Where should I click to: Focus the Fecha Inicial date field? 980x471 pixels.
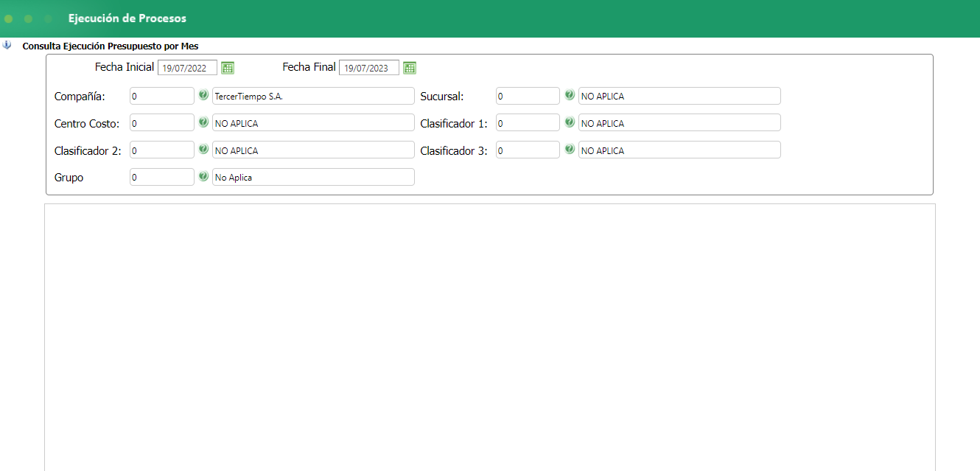(187, 68)
